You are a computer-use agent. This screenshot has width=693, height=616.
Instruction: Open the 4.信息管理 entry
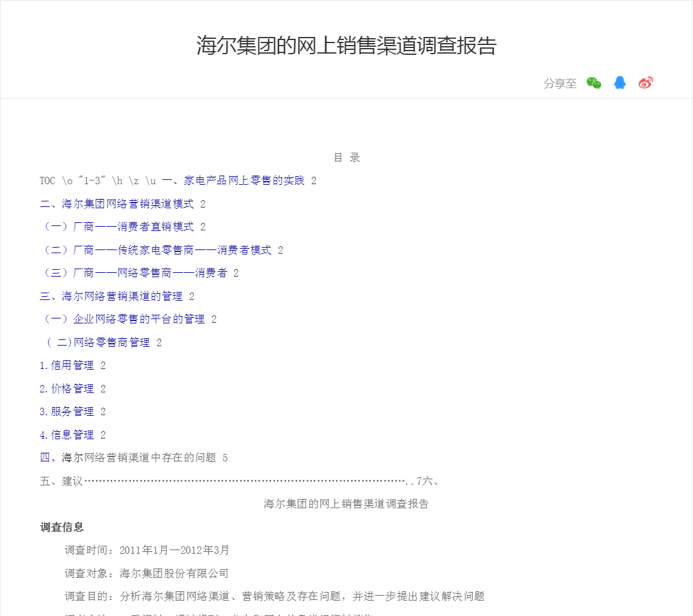click(x=67, y=435)
